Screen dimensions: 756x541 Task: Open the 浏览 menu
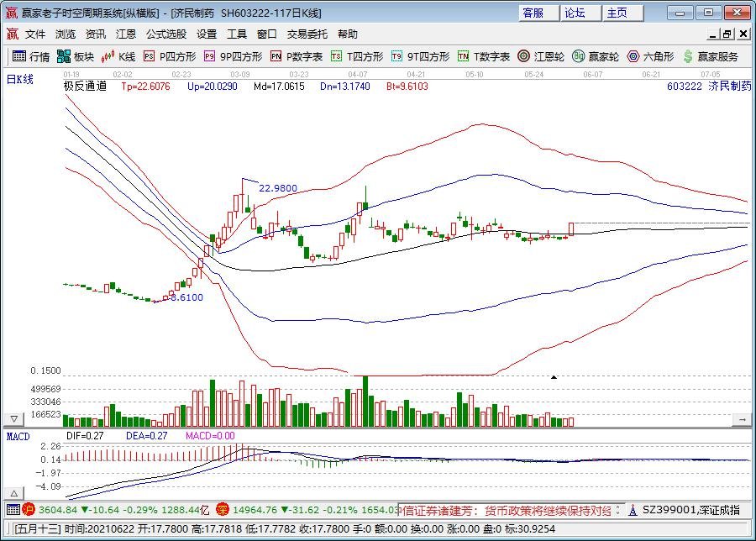pos(65,34)
